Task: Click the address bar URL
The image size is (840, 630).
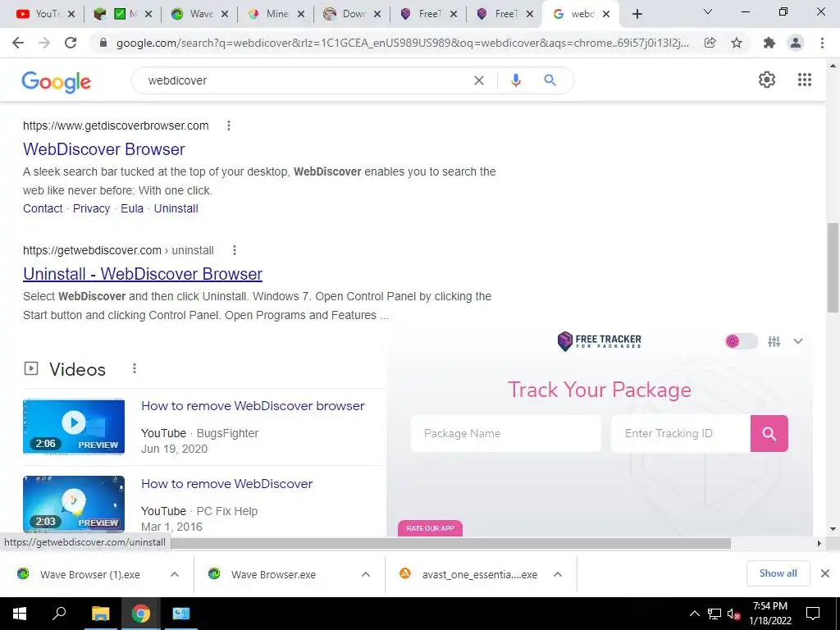Action: (402, 43)
